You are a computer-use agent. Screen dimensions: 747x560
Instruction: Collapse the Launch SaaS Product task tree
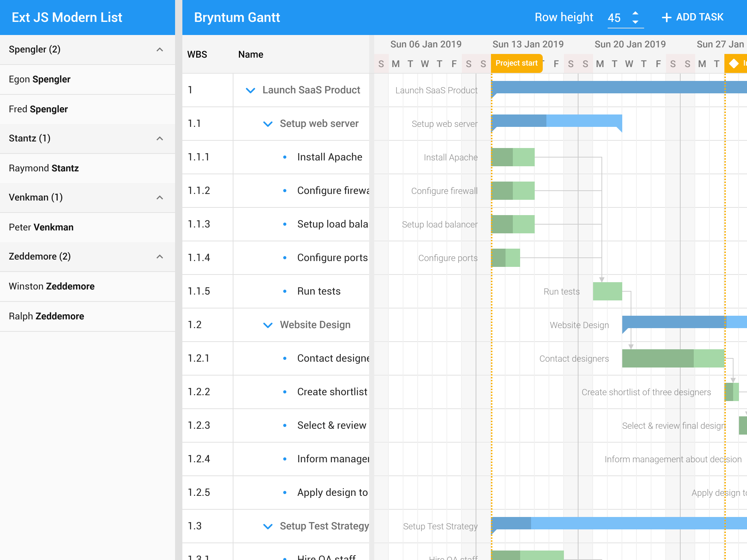[251, 90]
